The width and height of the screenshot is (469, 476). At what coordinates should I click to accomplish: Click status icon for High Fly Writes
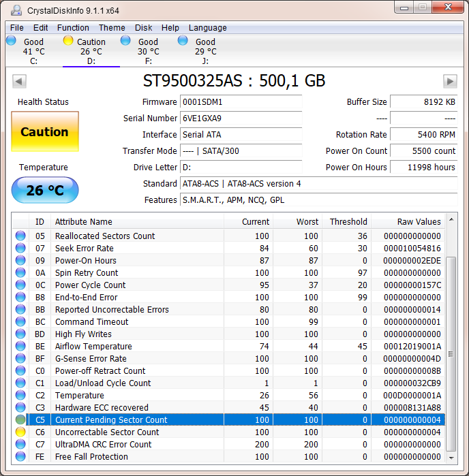[20, 334]
